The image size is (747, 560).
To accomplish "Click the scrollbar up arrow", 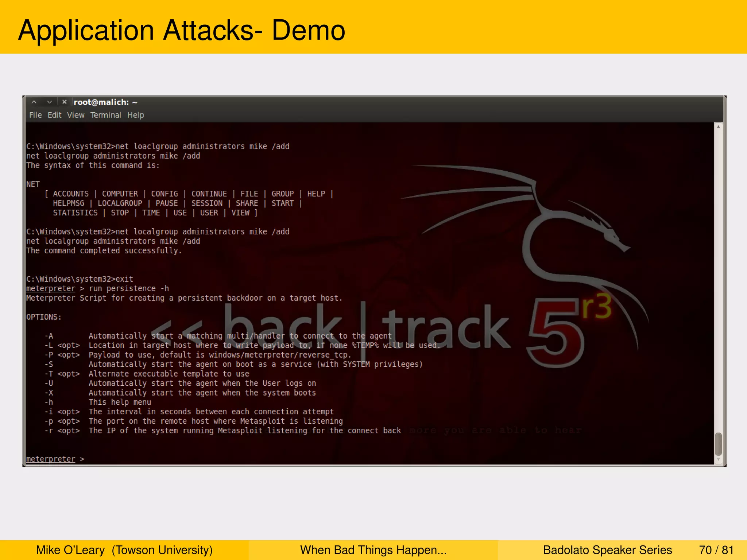I will [x=718, y=127].
